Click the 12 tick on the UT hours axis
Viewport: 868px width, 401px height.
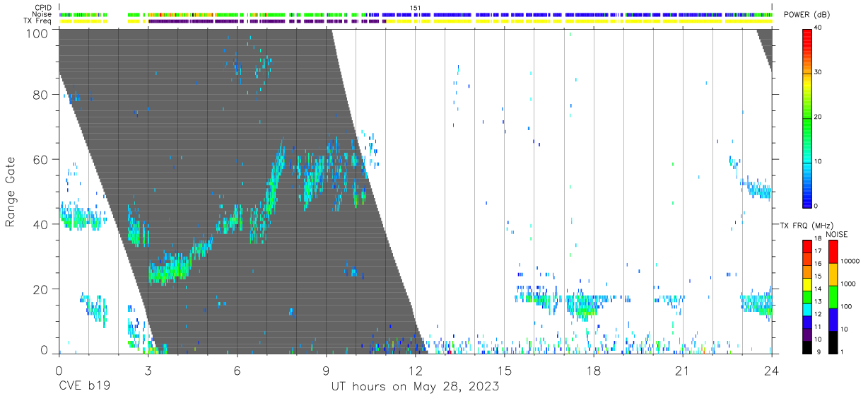coord(415,370)
